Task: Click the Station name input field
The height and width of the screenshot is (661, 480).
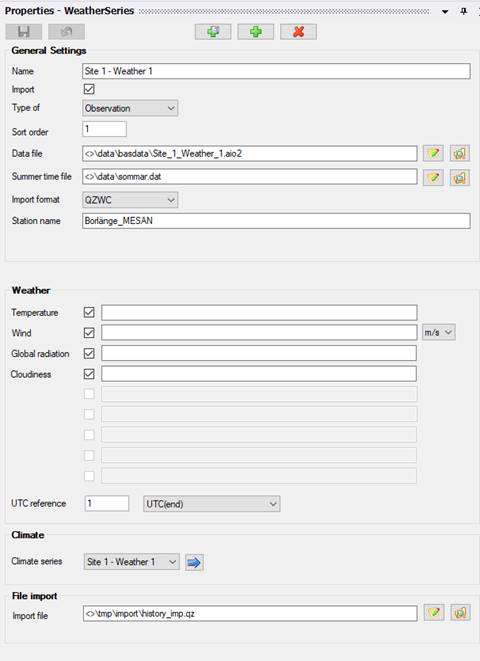Action: point(276,221)
